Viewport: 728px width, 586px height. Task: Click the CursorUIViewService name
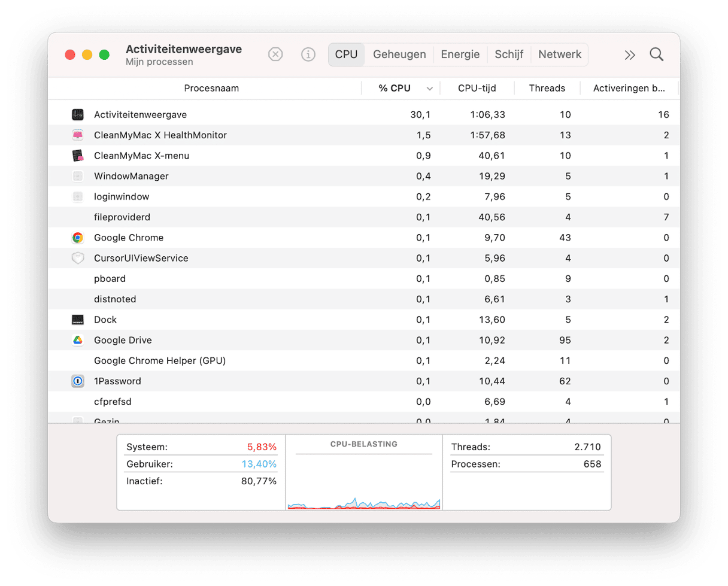141,258
